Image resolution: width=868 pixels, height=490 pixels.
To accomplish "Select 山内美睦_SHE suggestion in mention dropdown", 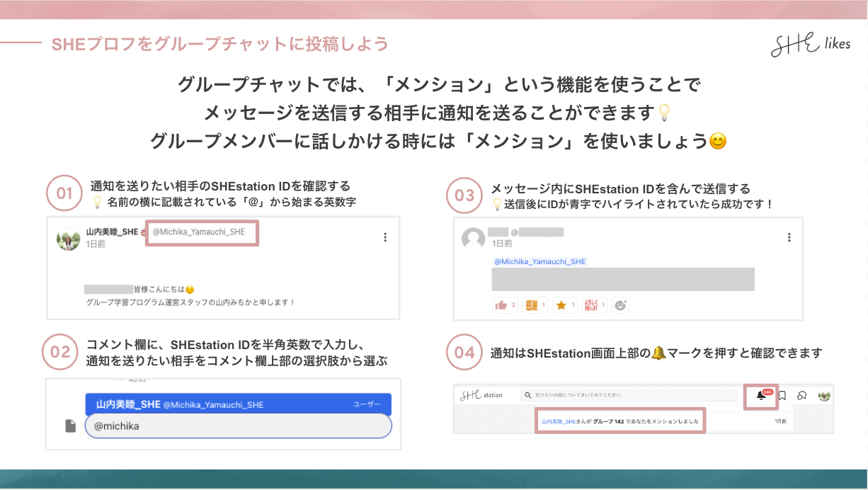I will coord(238,404).
